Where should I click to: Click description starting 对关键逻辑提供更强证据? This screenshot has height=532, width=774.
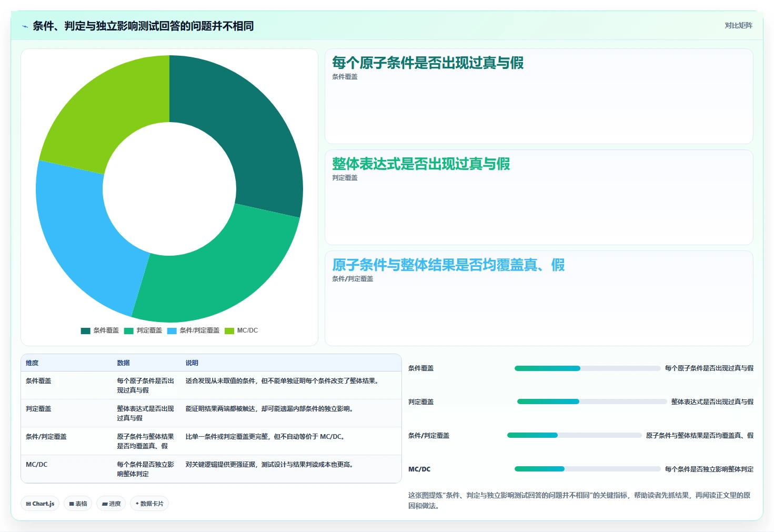pos(269,465)
